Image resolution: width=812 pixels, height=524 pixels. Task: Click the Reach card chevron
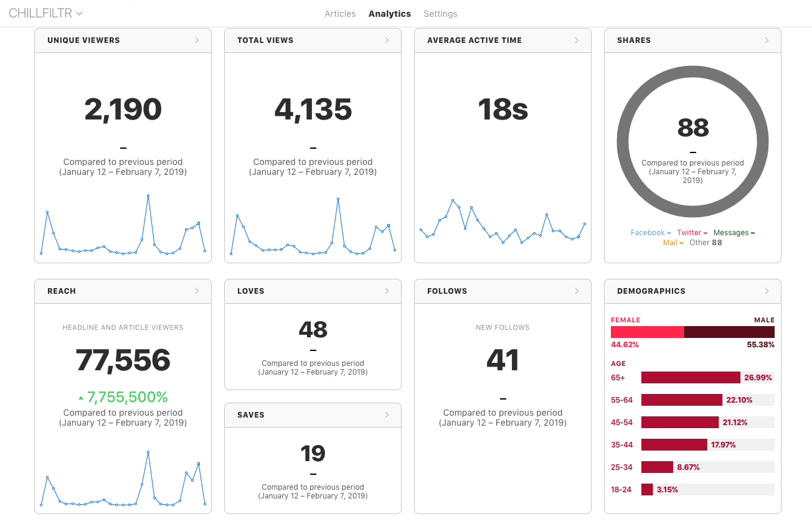tap(197, 291)
